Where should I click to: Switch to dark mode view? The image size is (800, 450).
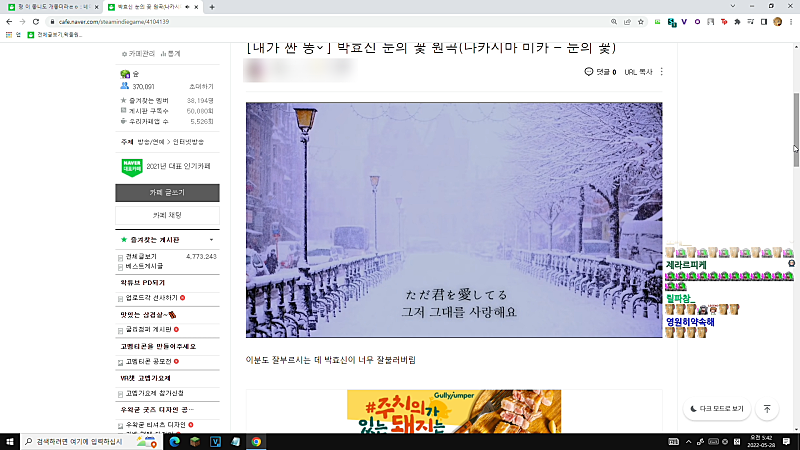pyautogui.click(x=717, y=409)
